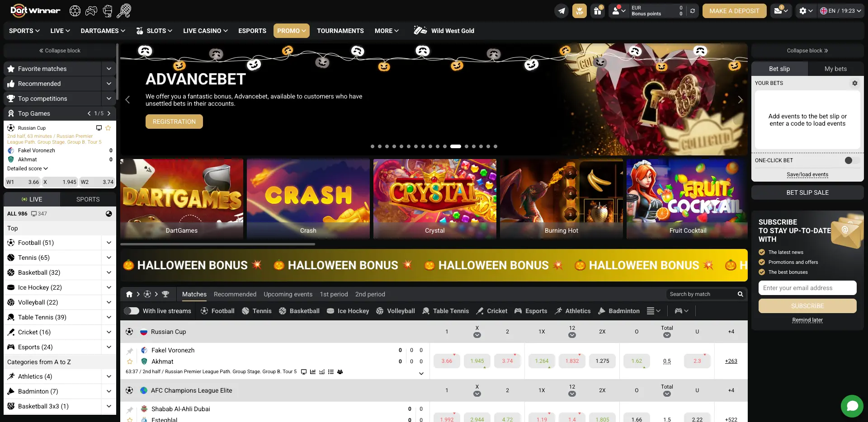Screen dimensions: 868x422
Task: Expand Detailed score in Top Games
Action: (x=28, y=169)
